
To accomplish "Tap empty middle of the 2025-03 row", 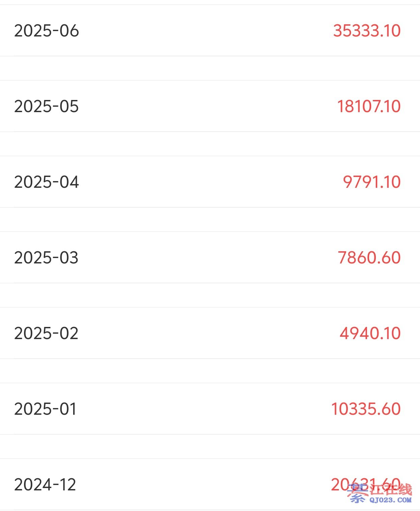I will pyautogui.click(x=206, y=258).
